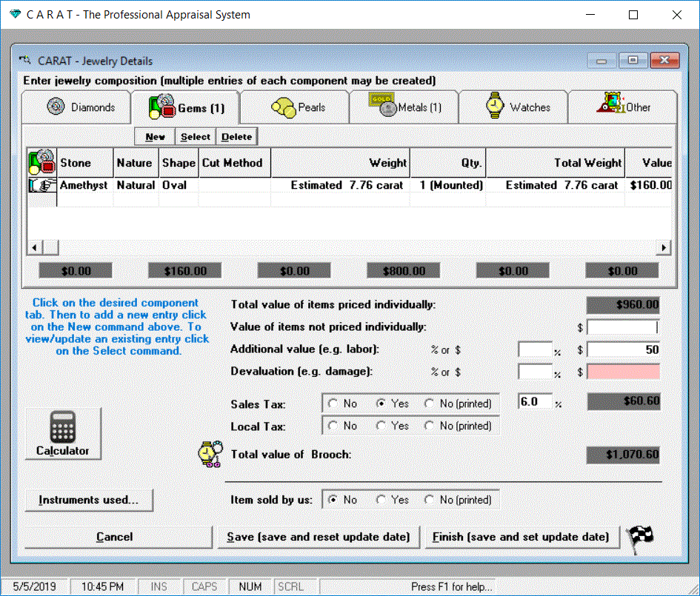Click Finish (save and set update date)

point(521,537)
